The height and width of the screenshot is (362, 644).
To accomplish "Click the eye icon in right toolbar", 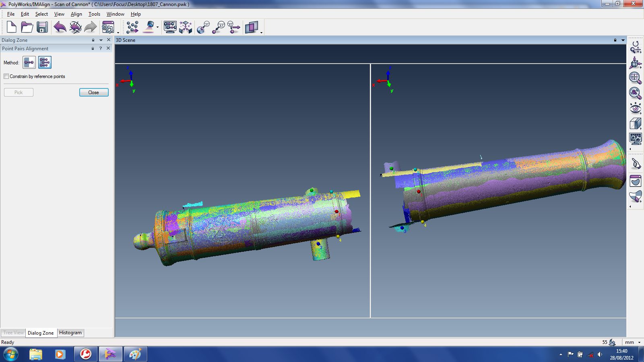I will click(x=635, y=108).
